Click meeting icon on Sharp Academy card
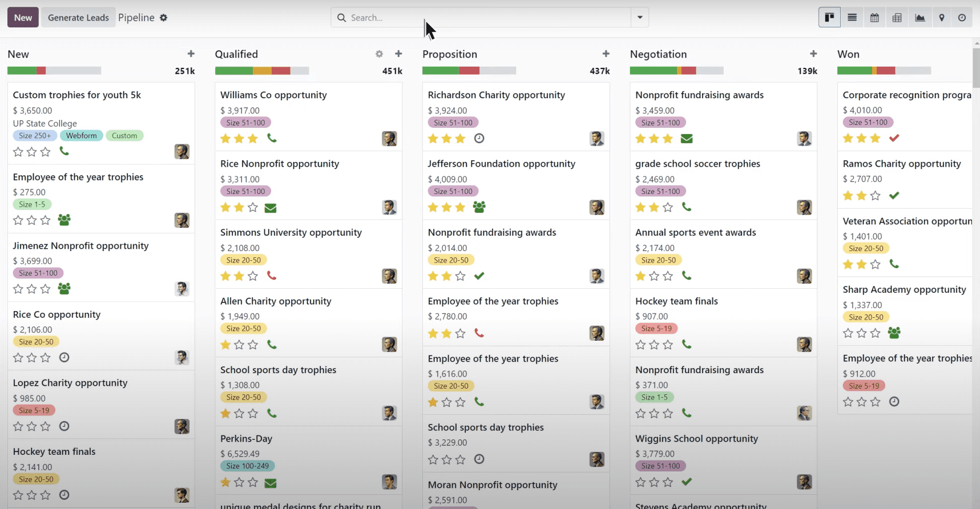The height and width of the screenshot is (509, 980). 894,333
